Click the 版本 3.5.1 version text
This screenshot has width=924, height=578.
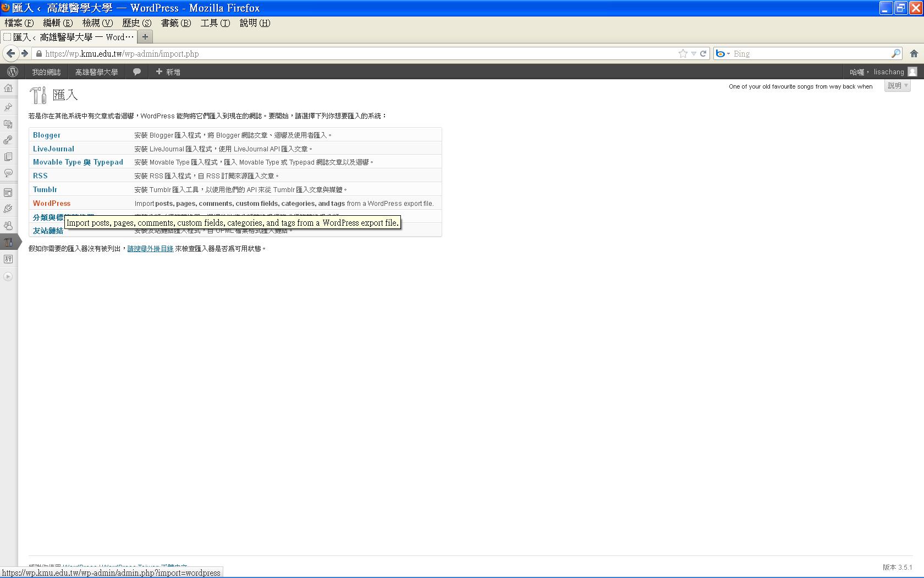coord(897,567)
